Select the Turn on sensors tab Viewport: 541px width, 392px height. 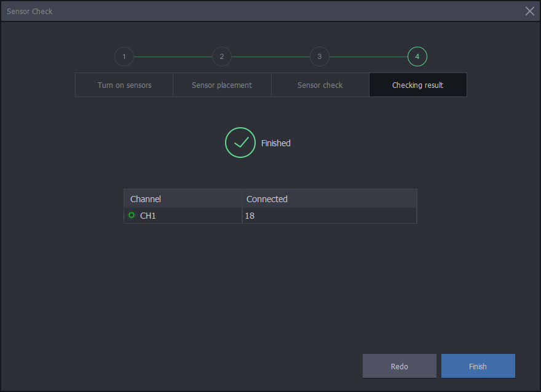click(124, 85)
